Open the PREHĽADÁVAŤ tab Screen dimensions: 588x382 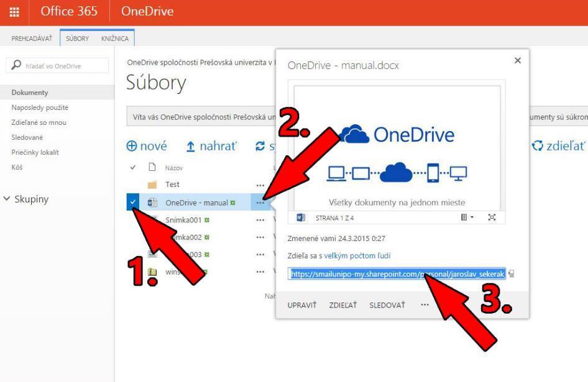[32, 39]
